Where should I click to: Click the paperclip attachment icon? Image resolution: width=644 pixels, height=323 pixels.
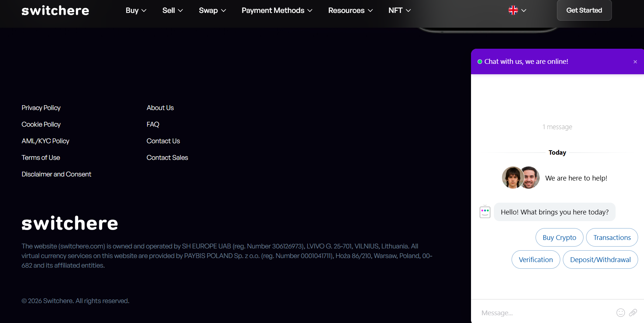(633, 313)
